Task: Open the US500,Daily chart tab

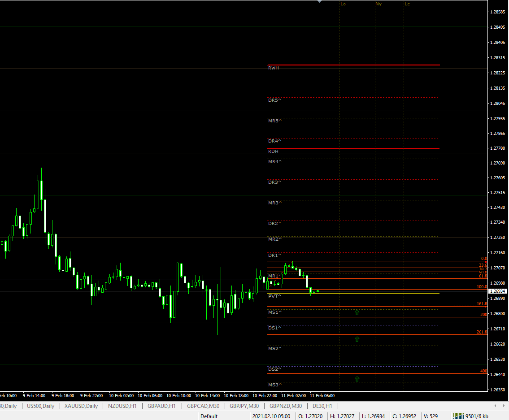Action: pyautogui.click(x=41, y=406)
